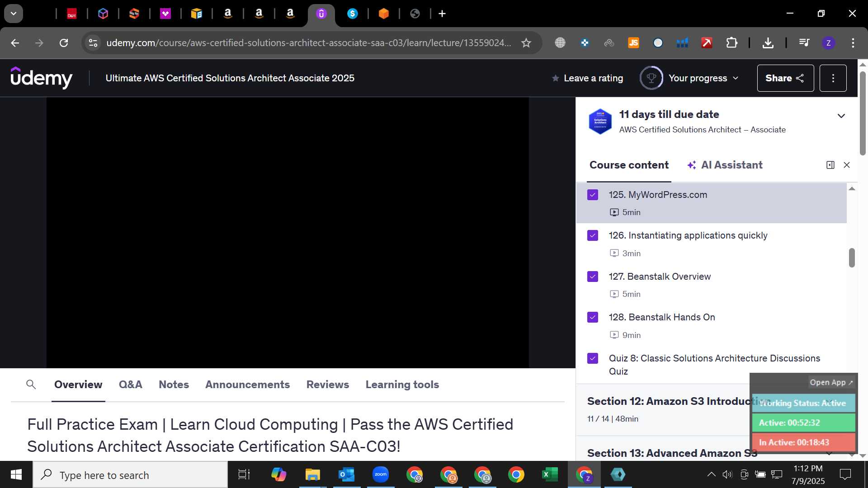Open the volume icon in system tray
The width and height of the screenshot is (868, 488).
coord(727,474)
